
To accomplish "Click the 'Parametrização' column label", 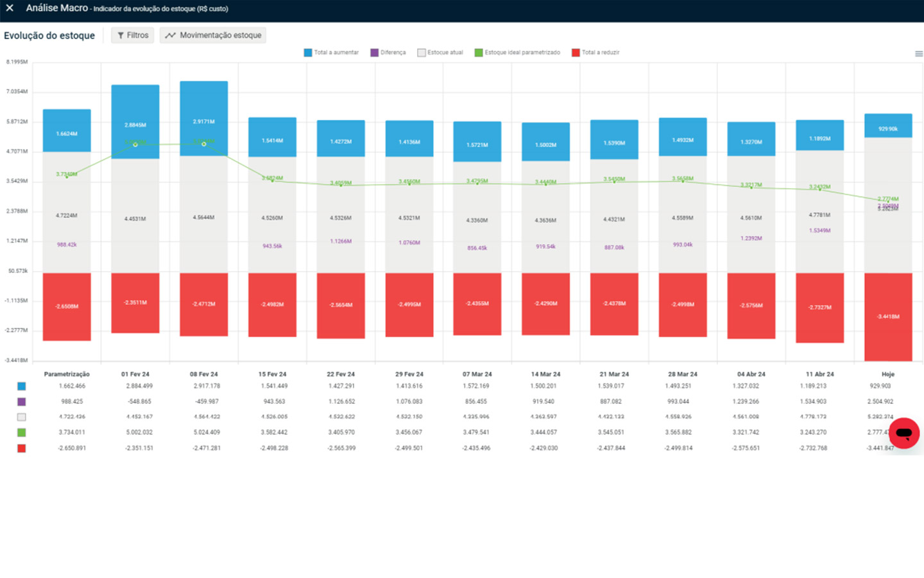I will click(x=67, y=374).
